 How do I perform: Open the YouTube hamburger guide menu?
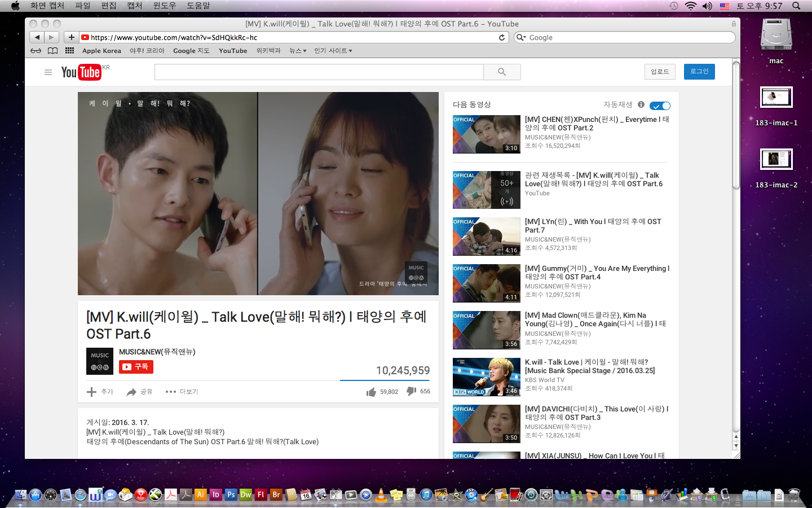coord(48,72)
